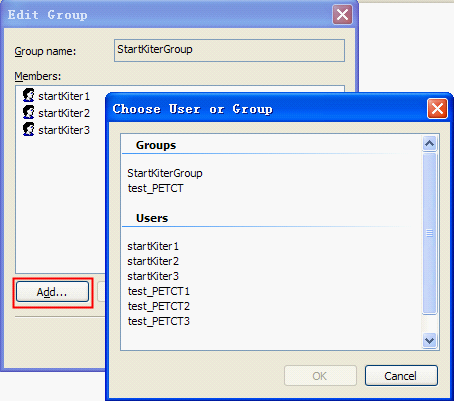Viewport: 454px width, 401px height.
Task: Select startKiter2 in the Members list
Action: coord(64,113)
